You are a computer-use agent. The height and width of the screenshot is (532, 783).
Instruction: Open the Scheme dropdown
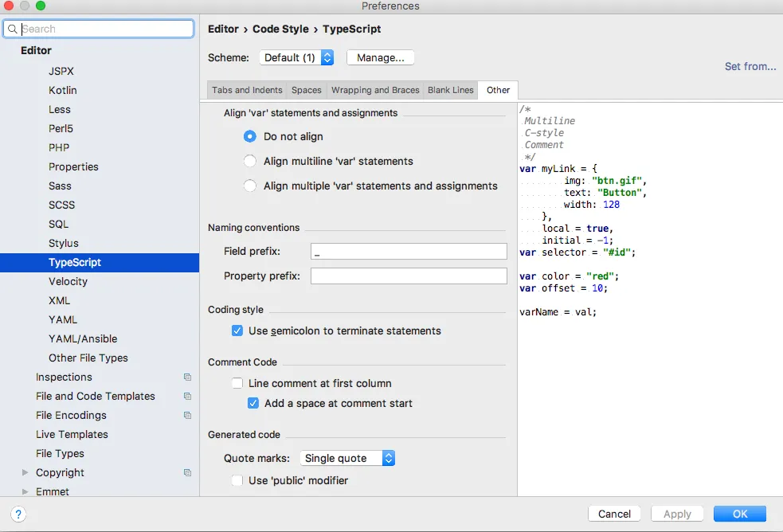296,57
